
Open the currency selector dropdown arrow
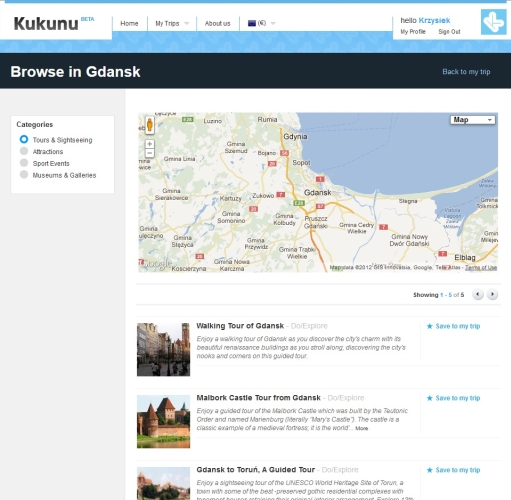point(273,23)
